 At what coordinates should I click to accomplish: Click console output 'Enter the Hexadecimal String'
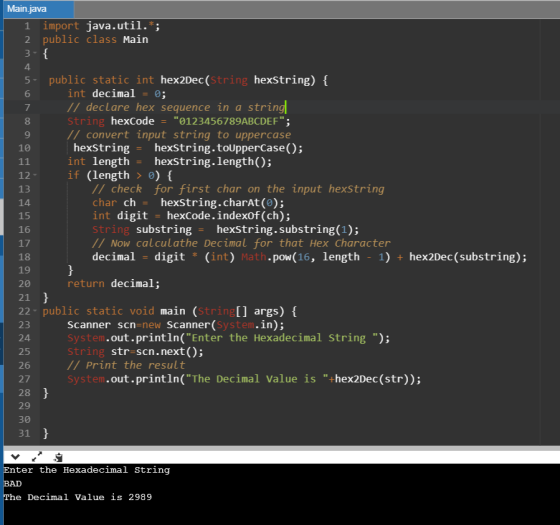click(87, 470)
